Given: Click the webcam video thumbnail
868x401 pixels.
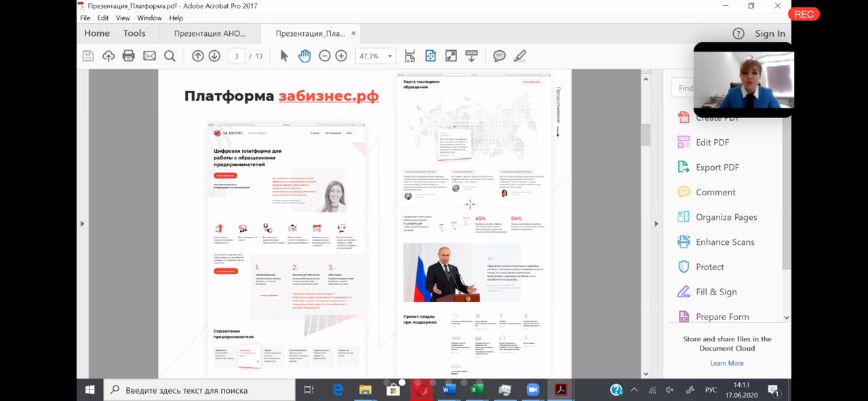Looking at the screenshot, I should coord(743,80).
